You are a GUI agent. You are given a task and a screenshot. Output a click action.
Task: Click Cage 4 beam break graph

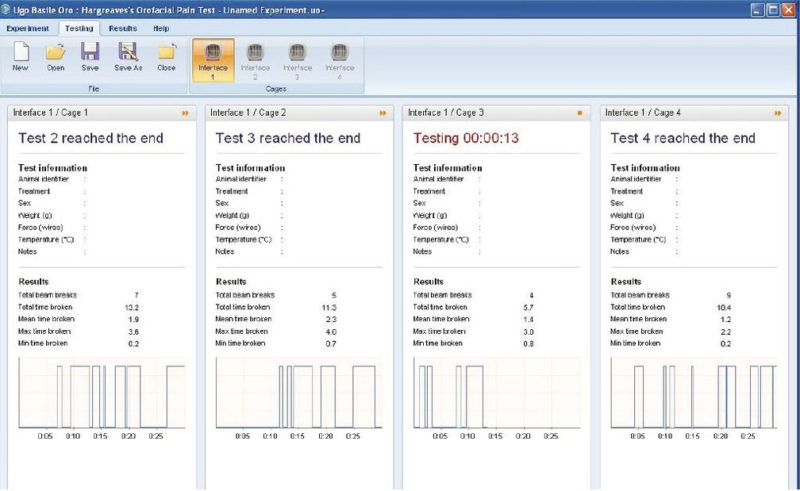694,392
